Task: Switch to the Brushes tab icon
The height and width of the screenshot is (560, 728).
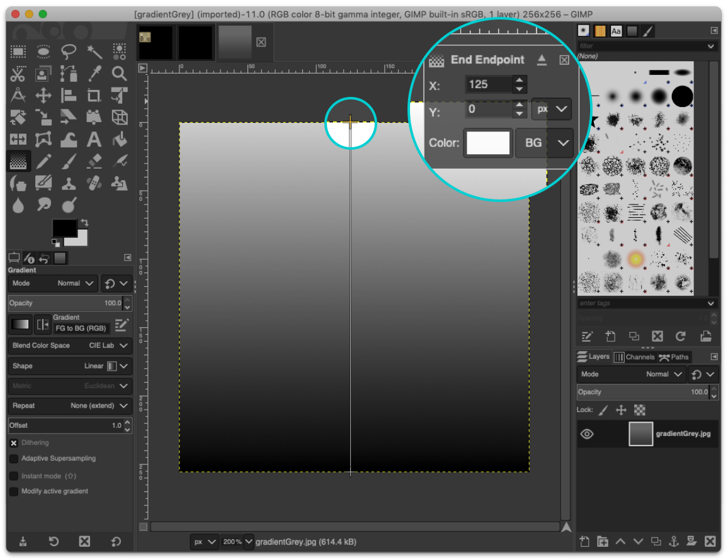Action: 584,31
